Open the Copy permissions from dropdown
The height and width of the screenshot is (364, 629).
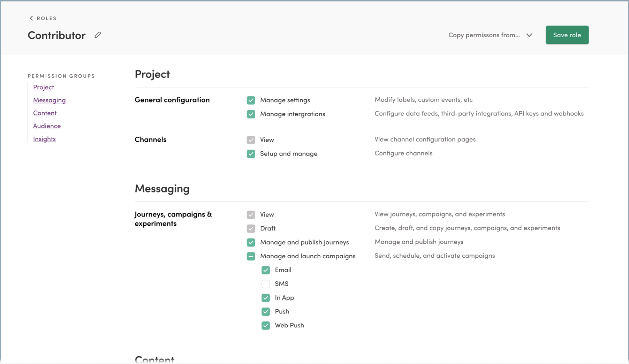click(x=490, y=35)
